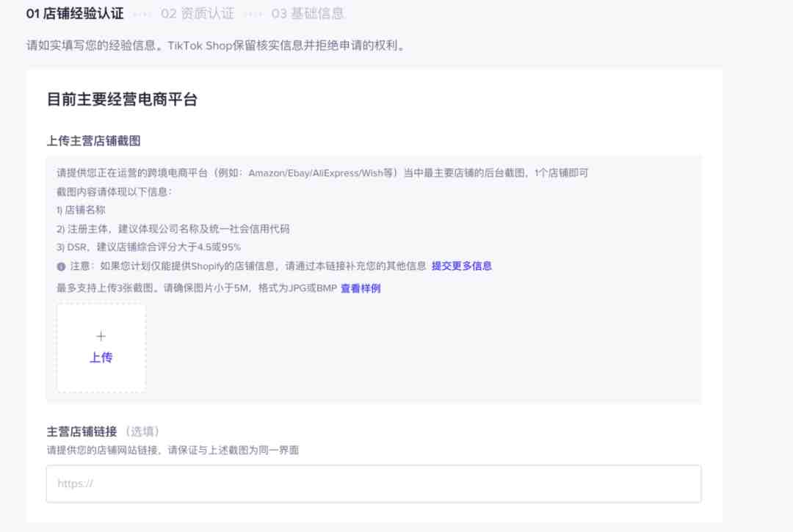Click the 目前主要经营电商平台 heading

[x=122, y=99]
